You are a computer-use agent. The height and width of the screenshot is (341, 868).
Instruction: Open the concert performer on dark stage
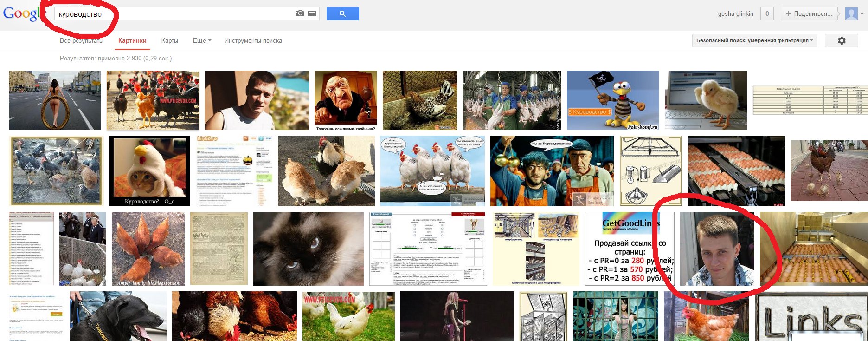457,316
